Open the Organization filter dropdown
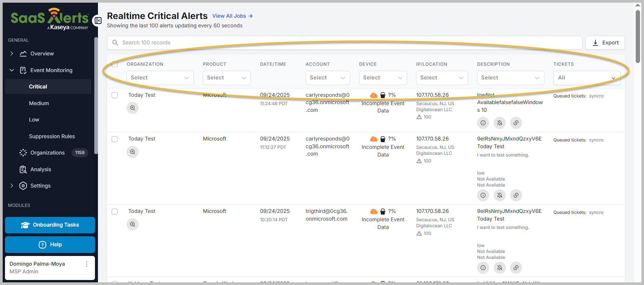Image resolution: width=644 pixels, height=285 pixels. coord(160,78)
